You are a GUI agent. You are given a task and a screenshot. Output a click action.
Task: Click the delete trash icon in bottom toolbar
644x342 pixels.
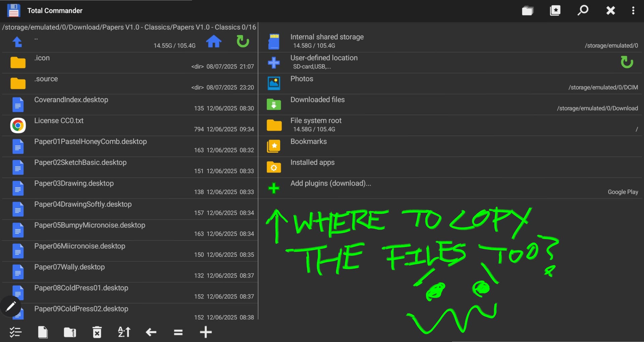coord(97,332)
